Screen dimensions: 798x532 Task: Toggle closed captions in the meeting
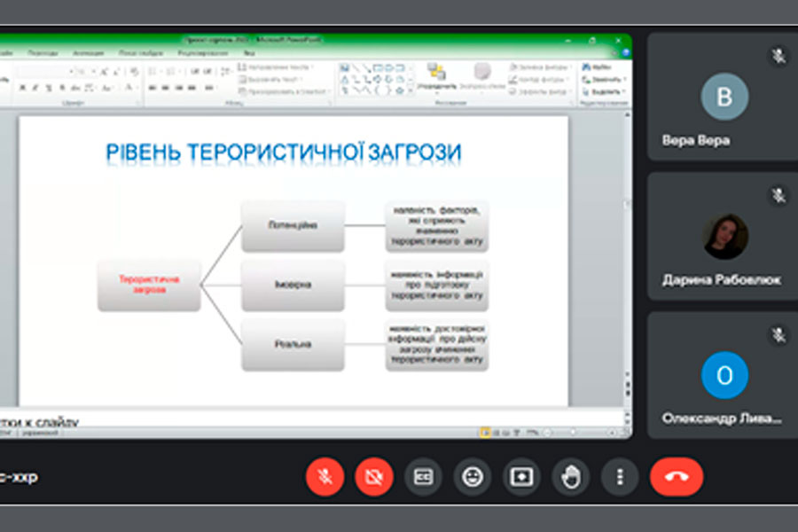423,477
